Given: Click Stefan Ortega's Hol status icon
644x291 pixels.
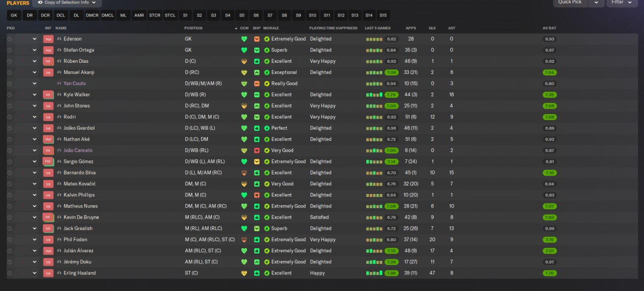Looking at the screenshot, I should (48, 50).
